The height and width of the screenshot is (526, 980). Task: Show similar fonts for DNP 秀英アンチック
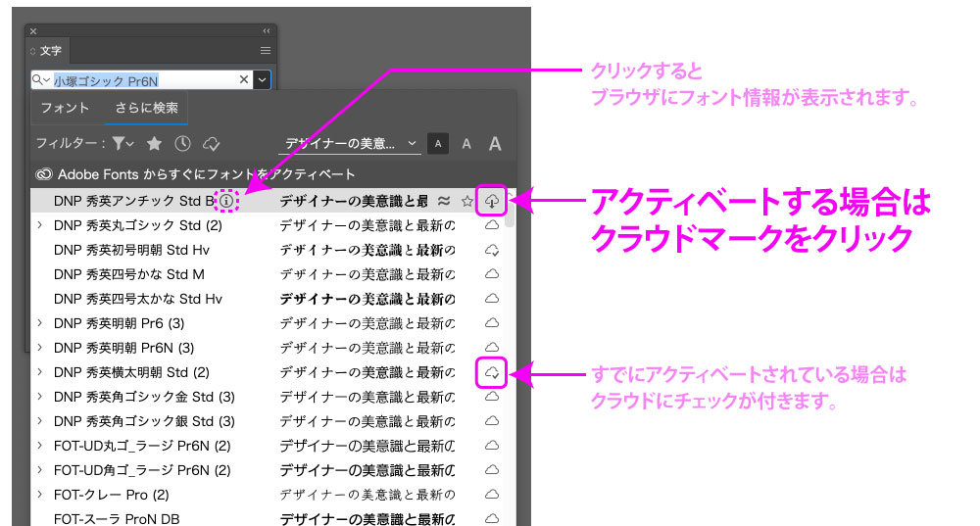tap(444, 201)
